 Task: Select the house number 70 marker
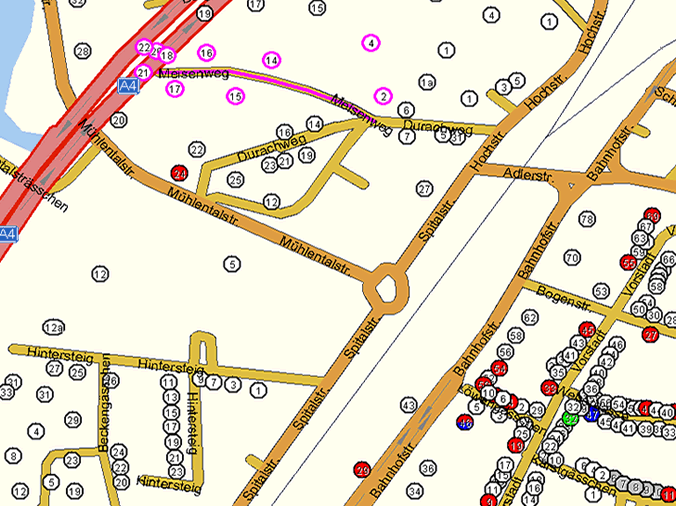[572, 258]
